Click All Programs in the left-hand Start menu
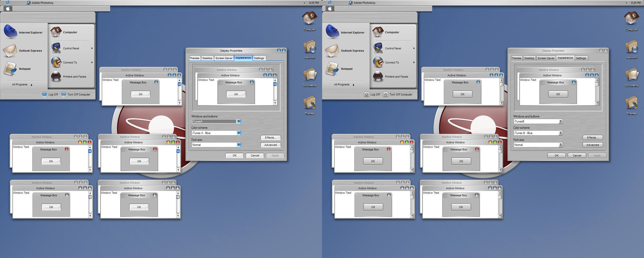 22,85
